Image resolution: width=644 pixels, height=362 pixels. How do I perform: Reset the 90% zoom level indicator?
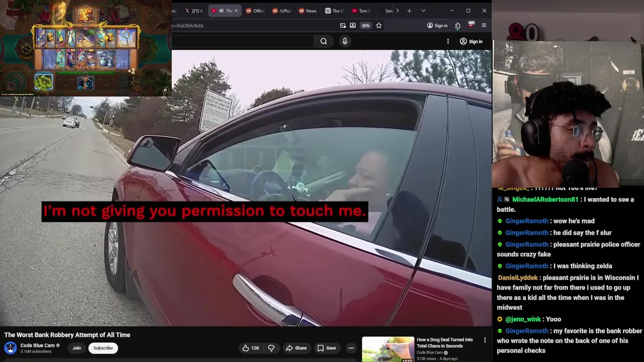[366, 26]
